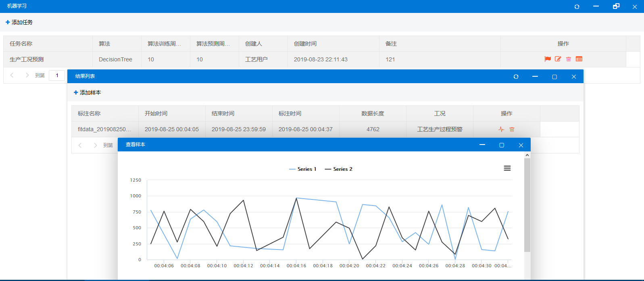The image size is (644, 281).
Task: Go to next page in task list pagination
Action: [27, 75]
